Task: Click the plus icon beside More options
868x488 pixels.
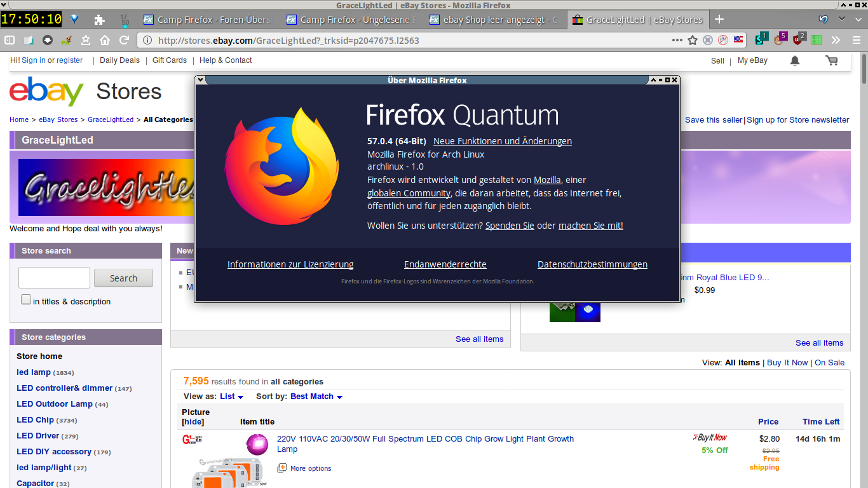Action: pyautogui.click(x=282, y=468)
